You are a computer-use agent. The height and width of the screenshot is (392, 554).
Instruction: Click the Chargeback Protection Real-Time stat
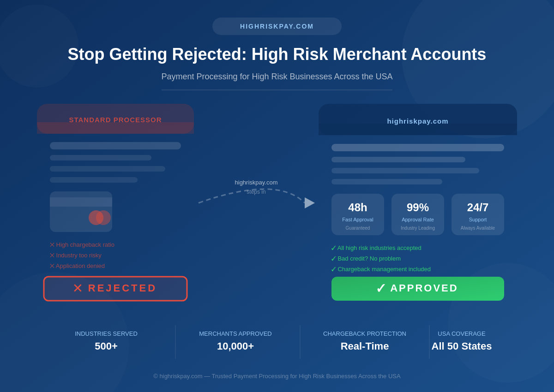click(365, 340)
